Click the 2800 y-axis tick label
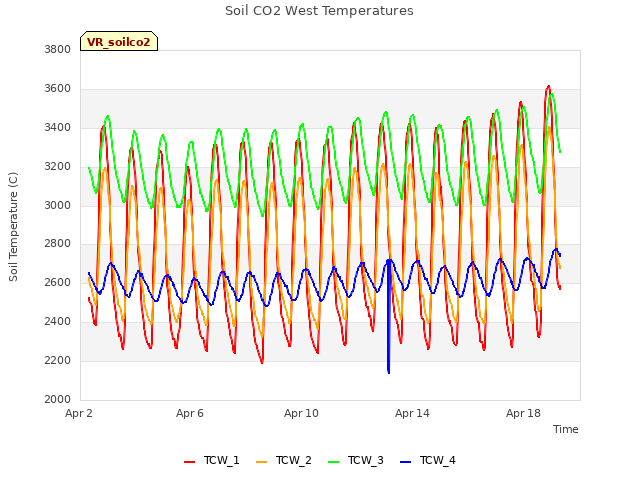 click(58, 244)
